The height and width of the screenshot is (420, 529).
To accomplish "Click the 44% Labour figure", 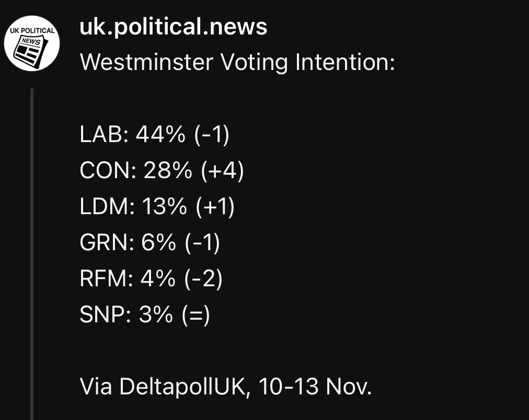I will point(160,135).
